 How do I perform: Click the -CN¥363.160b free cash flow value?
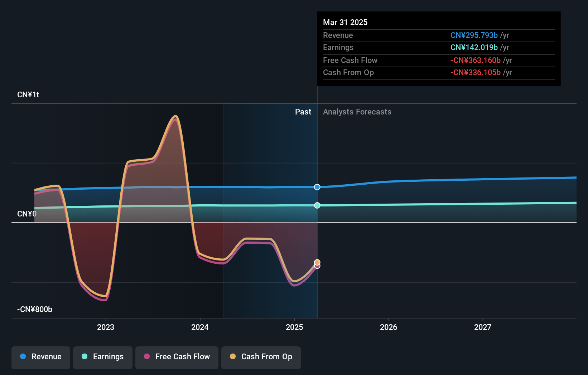(476, 60)
